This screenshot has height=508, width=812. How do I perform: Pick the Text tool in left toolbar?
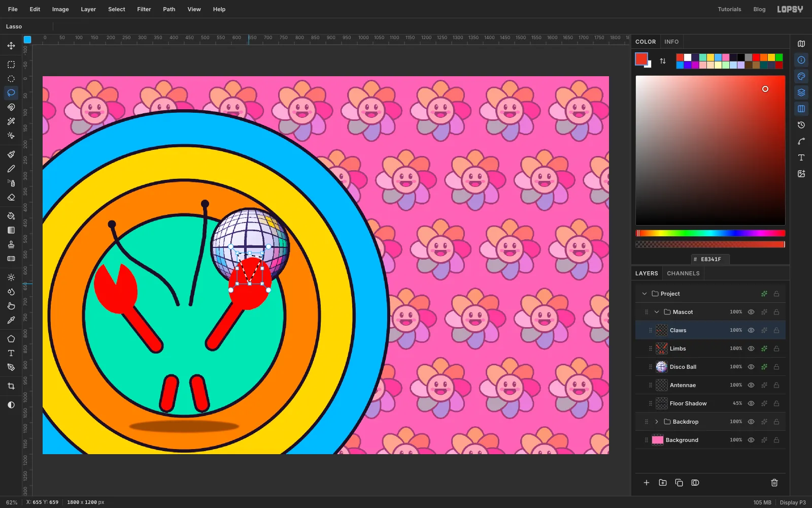[11, 353]
